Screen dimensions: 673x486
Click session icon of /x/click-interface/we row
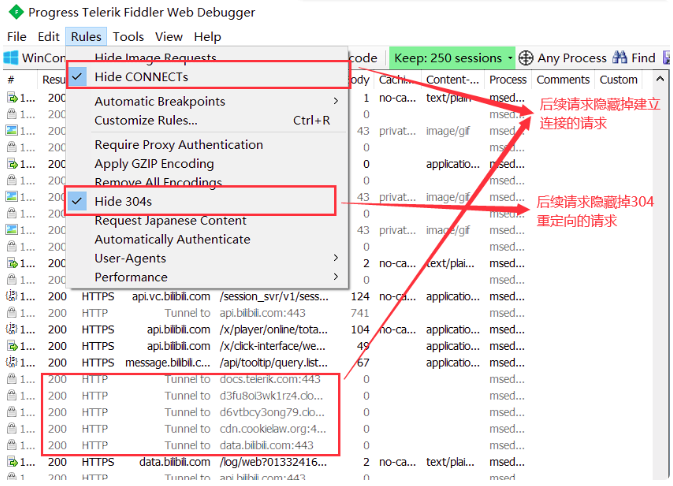pos(12,346)
